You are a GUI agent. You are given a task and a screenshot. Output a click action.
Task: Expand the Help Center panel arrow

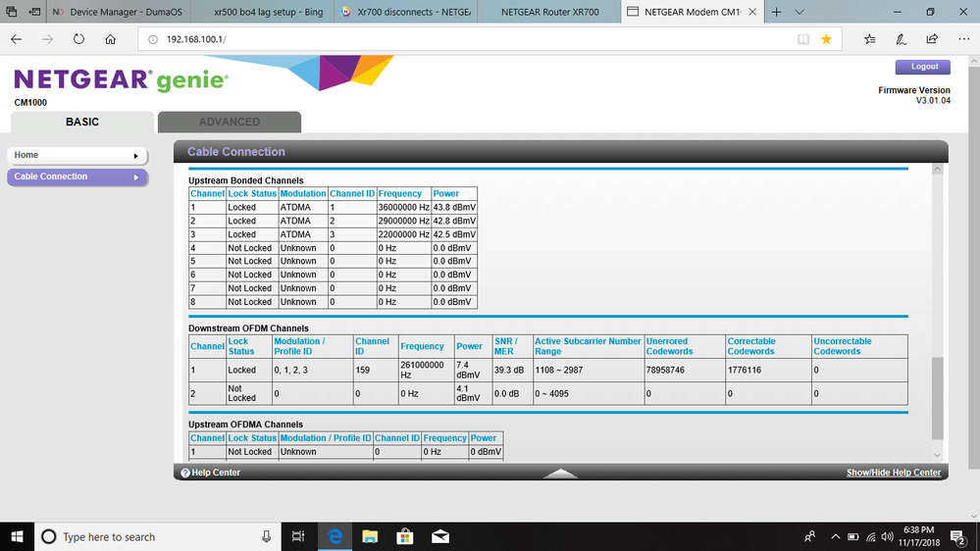pyautogui.click(x=560, y=473)
